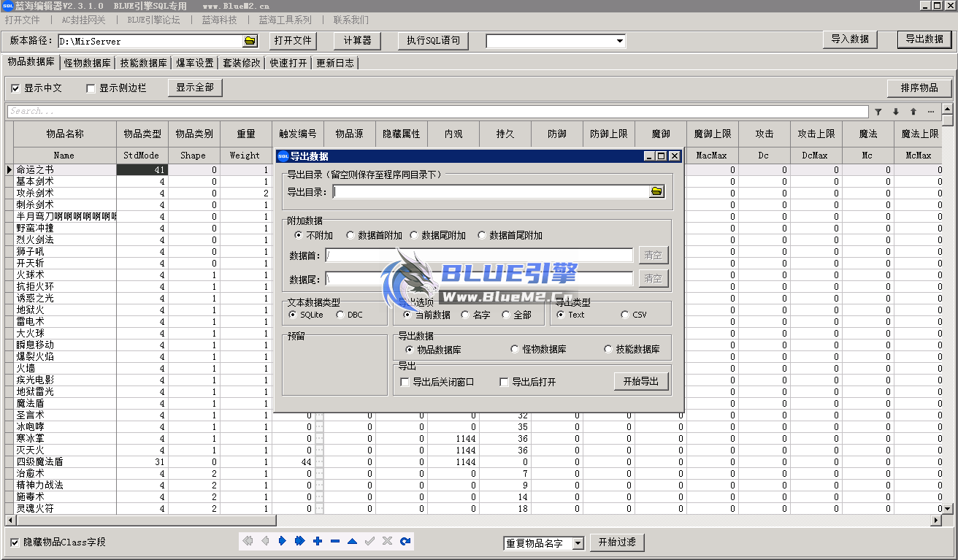Click the 物品类型 column header
This screenshot has width=958, height=560.
point(142,134)
